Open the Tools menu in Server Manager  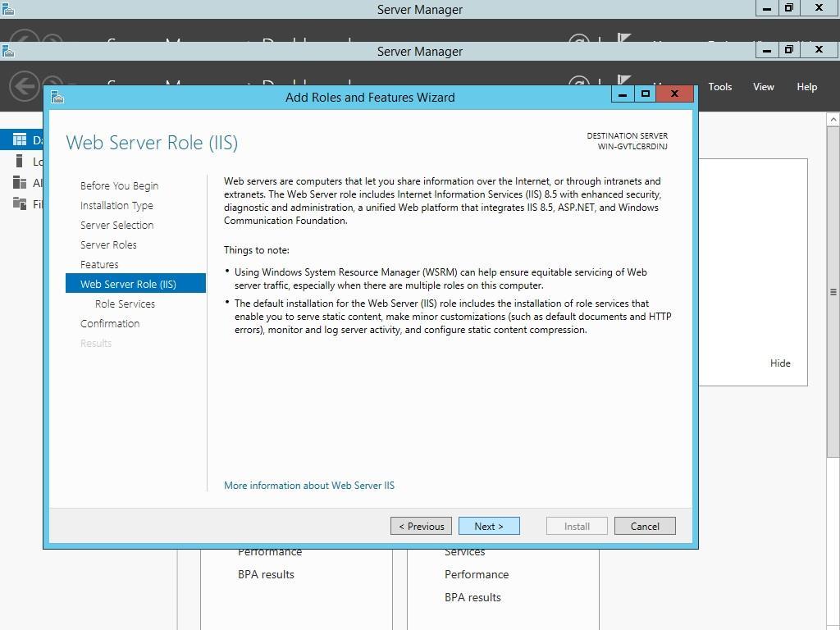tap(719, 87)
